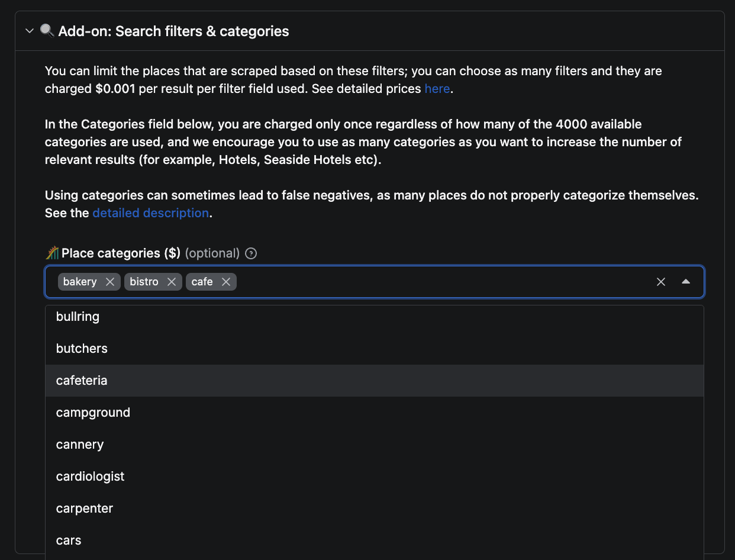735x560 pixels.
Task: Click the Place categories label icon
Action: [53, 253]
